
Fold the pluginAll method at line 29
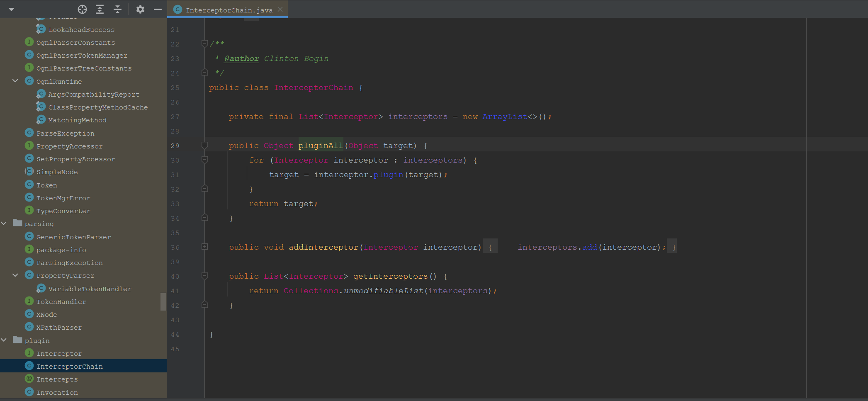204,145
